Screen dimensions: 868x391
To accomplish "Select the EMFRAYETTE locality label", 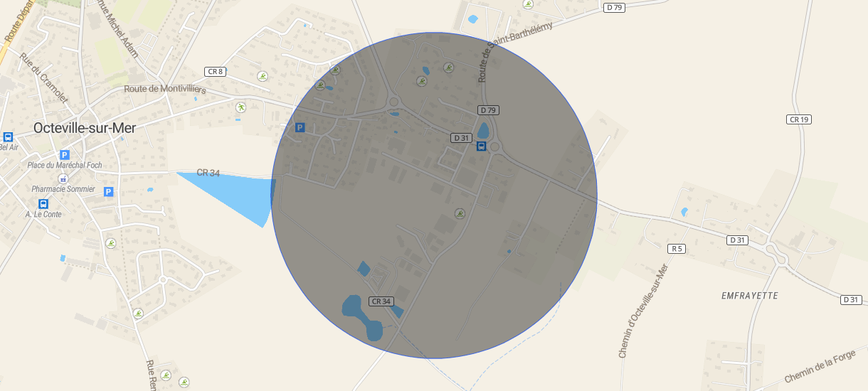I will (750, 295).
